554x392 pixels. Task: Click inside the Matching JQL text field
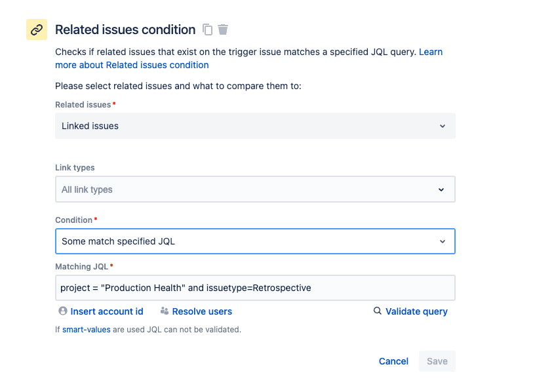coord(255,288)
